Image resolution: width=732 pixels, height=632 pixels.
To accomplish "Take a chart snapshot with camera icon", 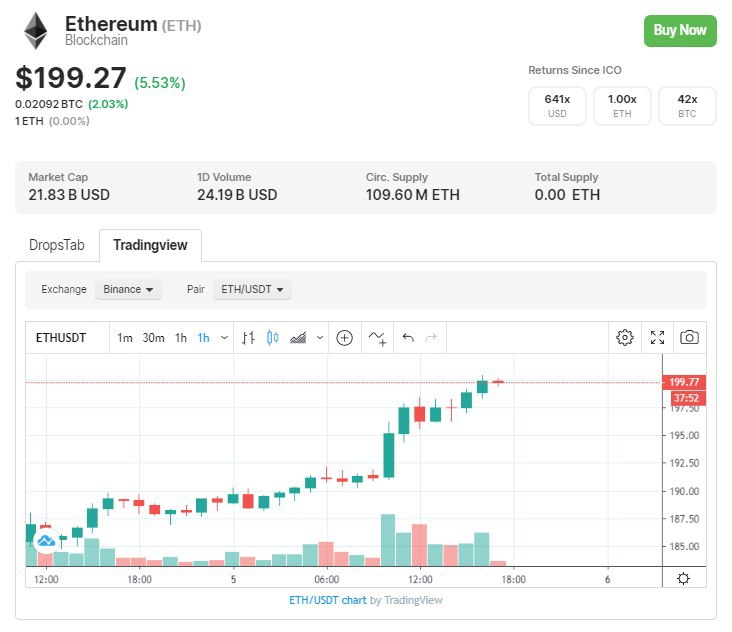I will (689, 337).
